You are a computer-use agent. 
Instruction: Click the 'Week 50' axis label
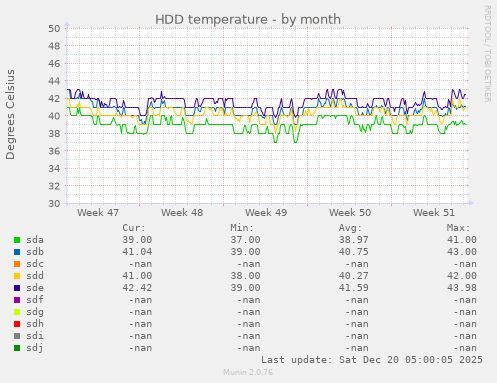pos(350,213)
